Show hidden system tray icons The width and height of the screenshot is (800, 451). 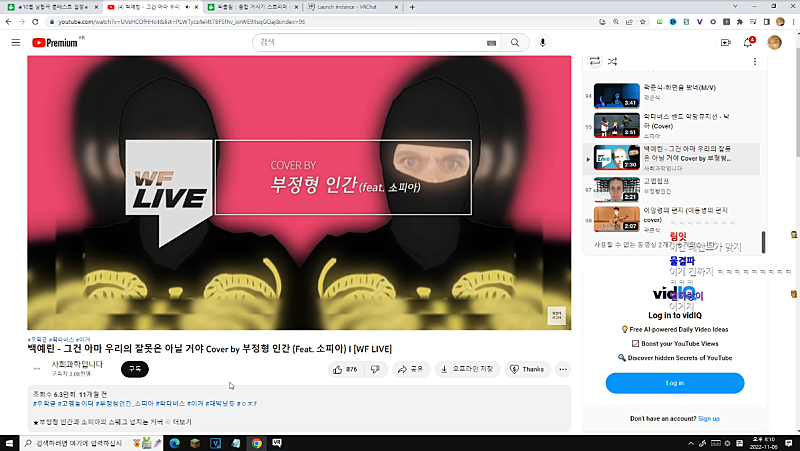tap(691, 443)
